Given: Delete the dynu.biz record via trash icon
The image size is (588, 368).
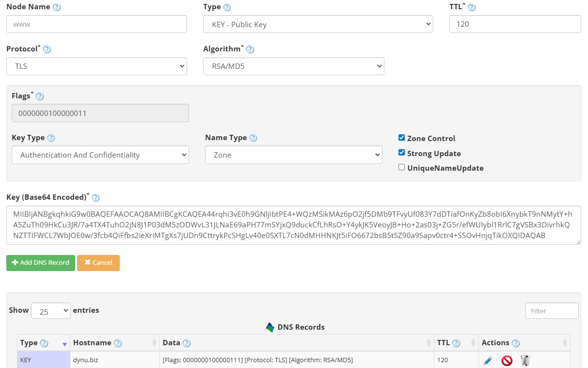Looking at the screenshot, I should click(x=524, y=360).
